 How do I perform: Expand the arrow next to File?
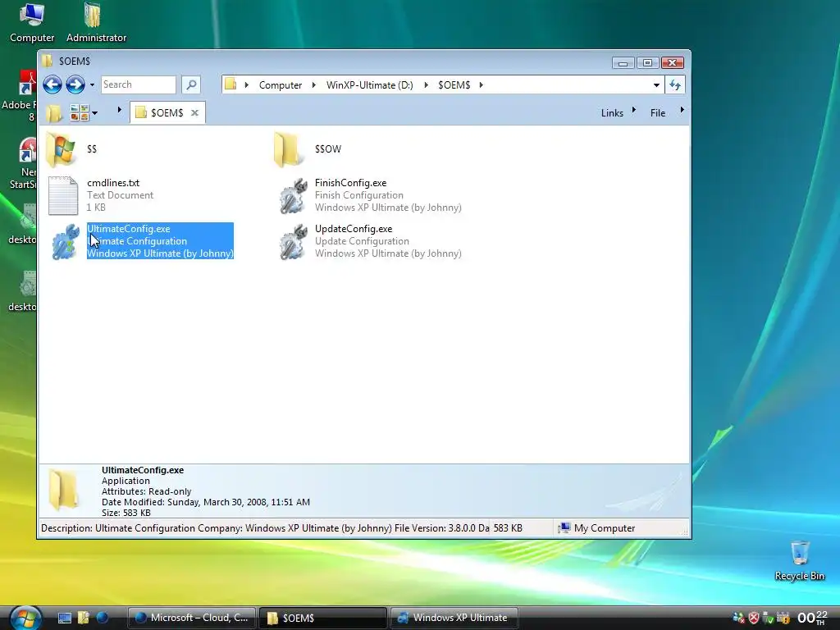tap(682, 110)
